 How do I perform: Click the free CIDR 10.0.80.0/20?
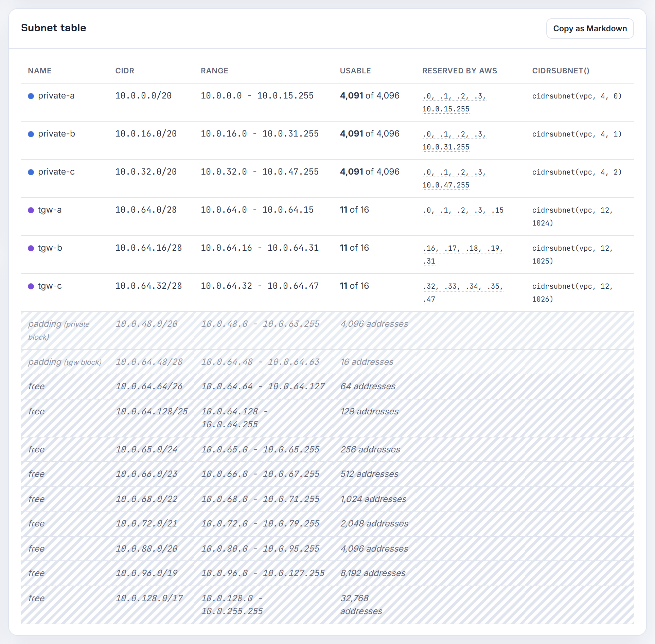[147, 549]
